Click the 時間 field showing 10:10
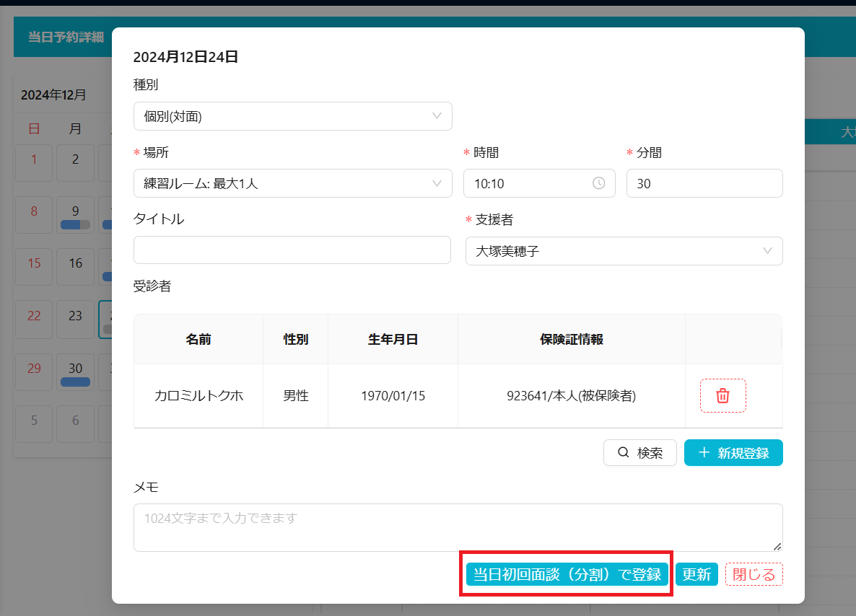The width and height of the screenshot is (856, 616). 530,183
